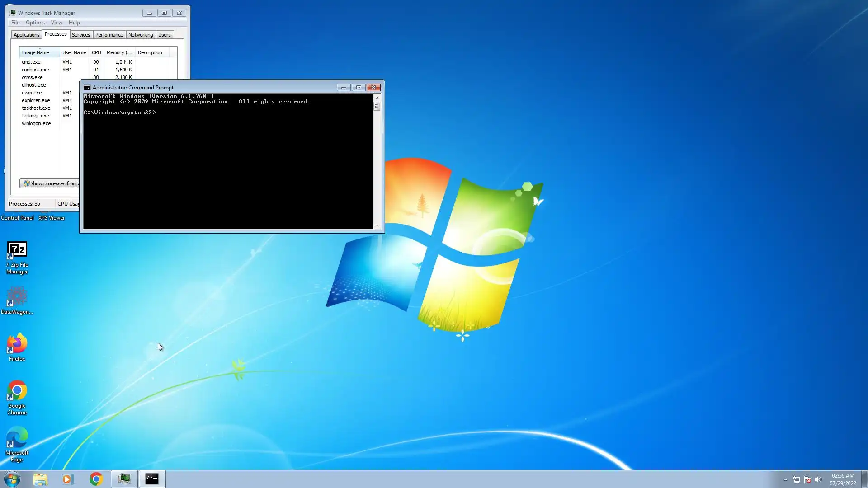Open the volume speaker tray icon
Image resolution: width=868 pixels, height=488 pixels.
pyautogui.click(x=818, y=479)
